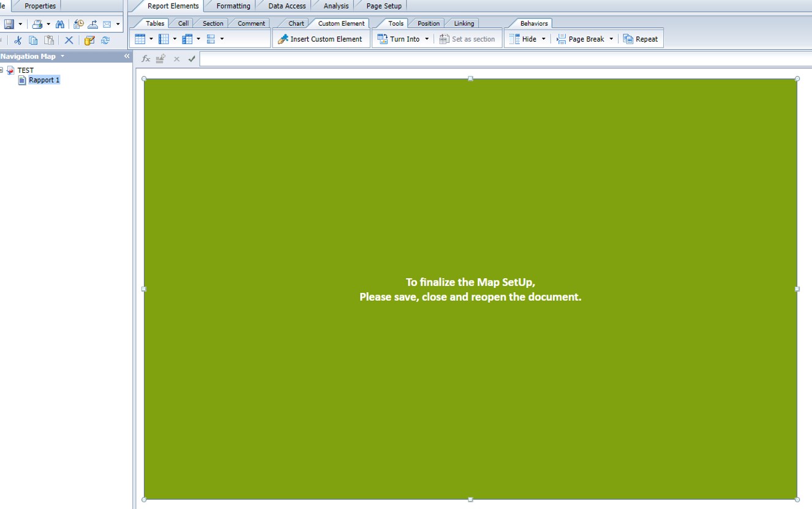Open the Print options dropdown arrow
The height and width of the screenshot is (509, 812).
[x=48, y=25]
